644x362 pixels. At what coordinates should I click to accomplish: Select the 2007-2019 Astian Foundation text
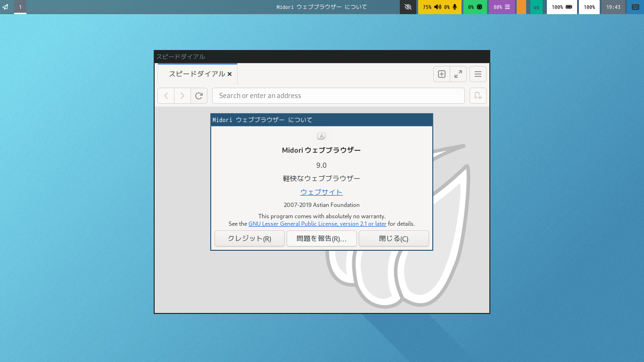tap(322, 205)
